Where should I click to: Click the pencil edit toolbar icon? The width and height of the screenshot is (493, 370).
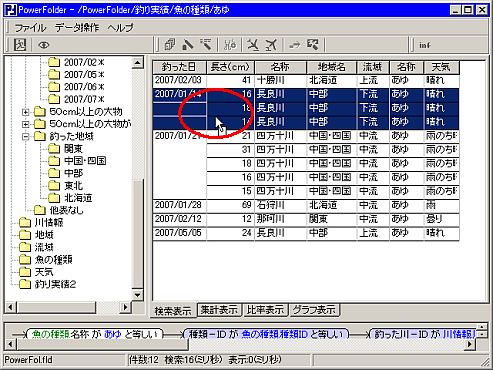[x=188, y=45]
